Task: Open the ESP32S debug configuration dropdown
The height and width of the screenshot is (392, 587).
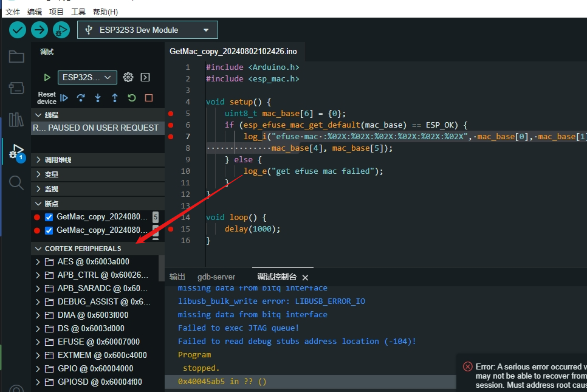Action: tap(88, 78)
